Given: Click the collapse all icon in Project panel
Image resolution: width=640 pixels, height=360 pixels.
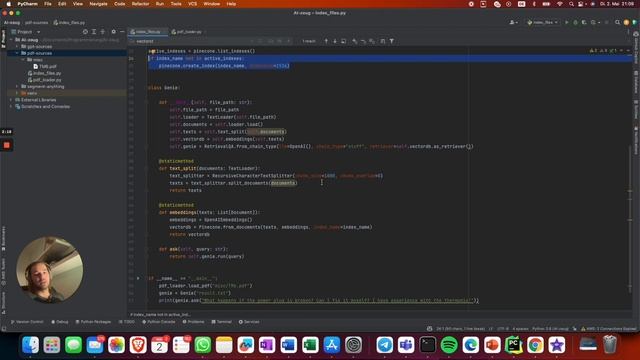Looking at the screenshot, I should pos(103,32).
